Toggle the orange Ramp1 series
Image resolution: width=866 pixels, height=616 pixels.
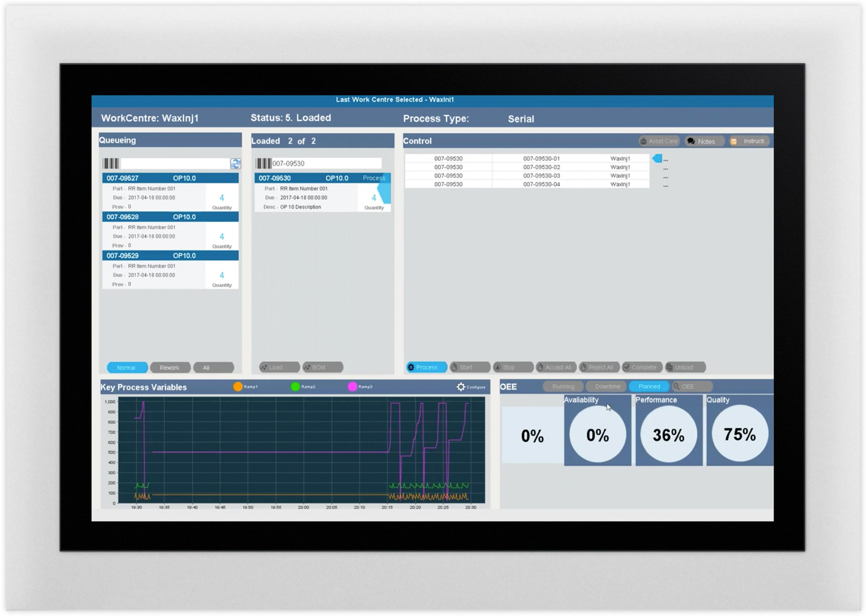pyautogui.click(x=238, y=387)
